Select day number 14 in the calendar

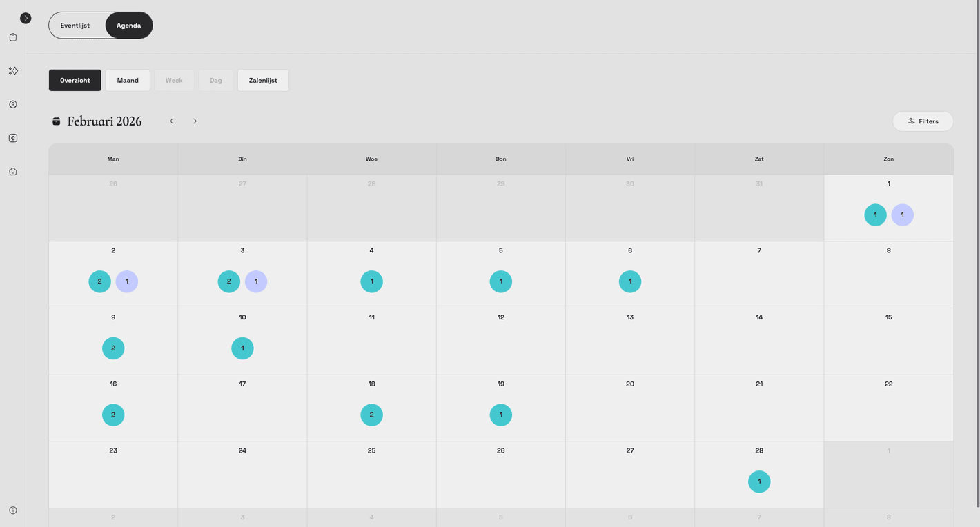(x=759, y=317)
